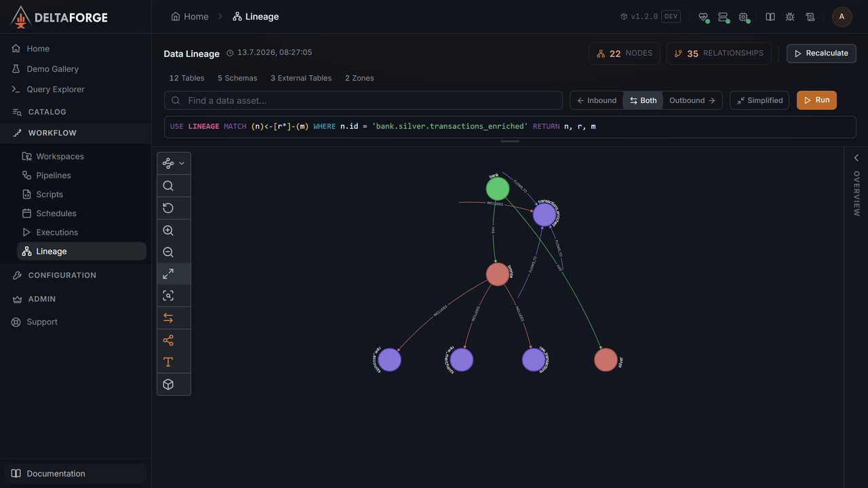The image size is (868, 488).
Task: Open the book docs icon in header
Action: (770, 17)
